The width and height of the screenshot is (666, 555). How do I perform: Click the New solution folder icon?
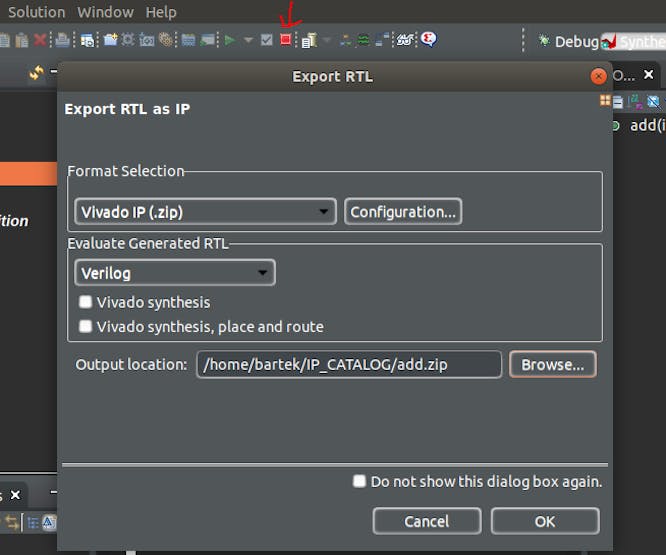110,40
